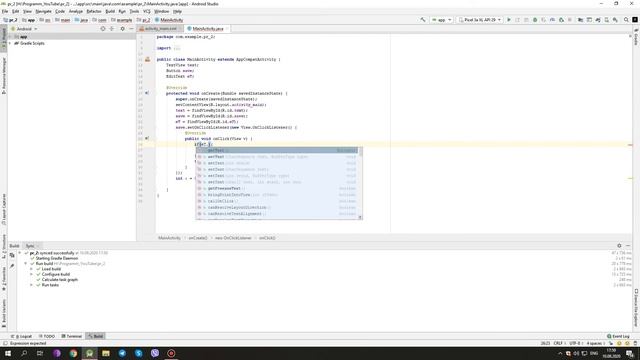Select the first setText autocomplete suggestion
This screenshot has height=360, width=640.
[277, 150]
